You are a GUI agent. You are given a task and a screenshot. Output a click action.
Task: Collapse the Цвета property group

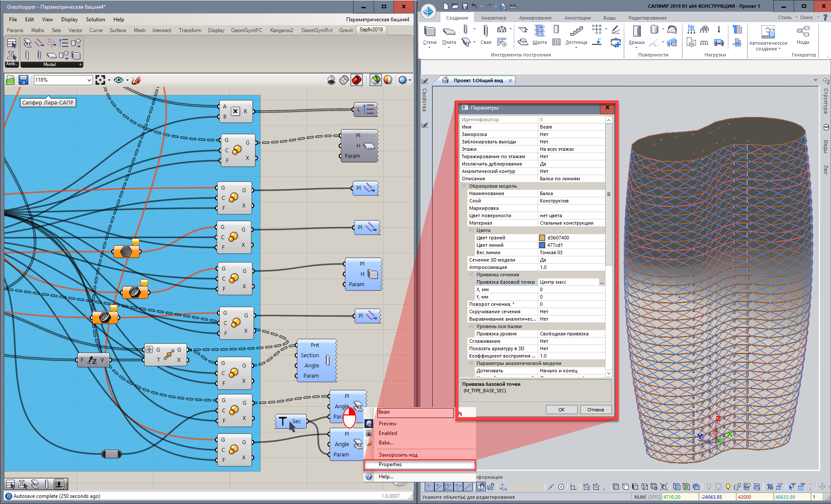tap(471, 230)
